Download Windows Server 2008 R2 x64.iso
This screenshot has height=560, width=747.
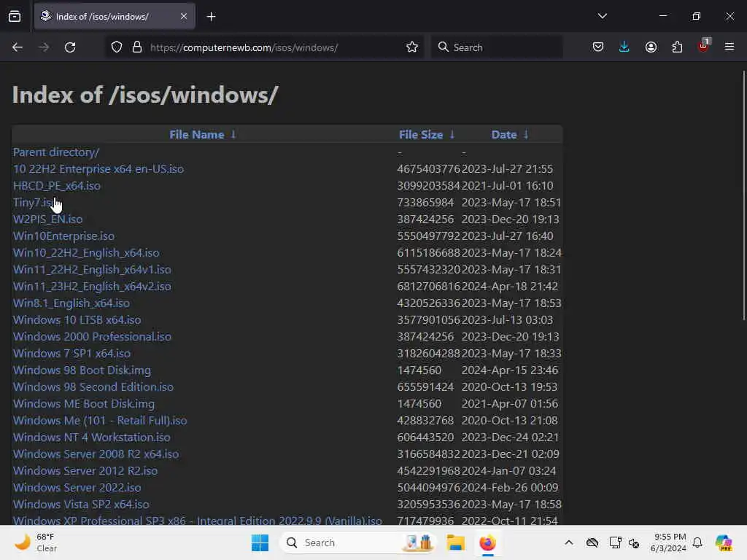click(x=96, y=454)
